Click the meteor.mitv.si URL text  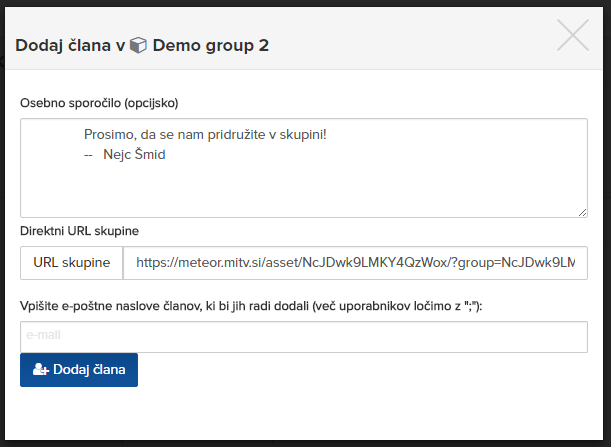point(355,263)
